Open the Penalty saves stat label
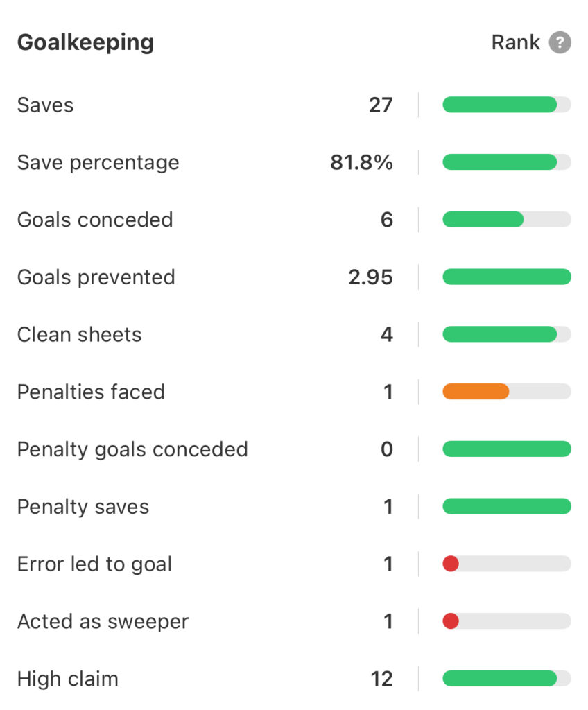The width and height of the screenshot is (588, 710). 83,507
